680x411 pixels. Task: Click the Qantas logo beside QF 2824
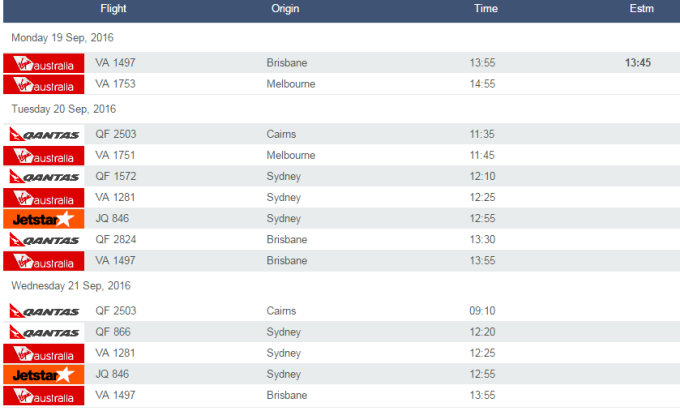(43, 240)
